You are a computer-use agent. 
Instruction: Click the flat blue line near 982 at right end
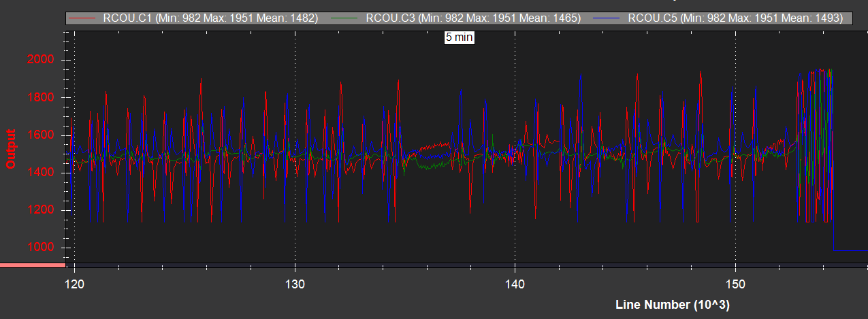(x=850, y=250)
